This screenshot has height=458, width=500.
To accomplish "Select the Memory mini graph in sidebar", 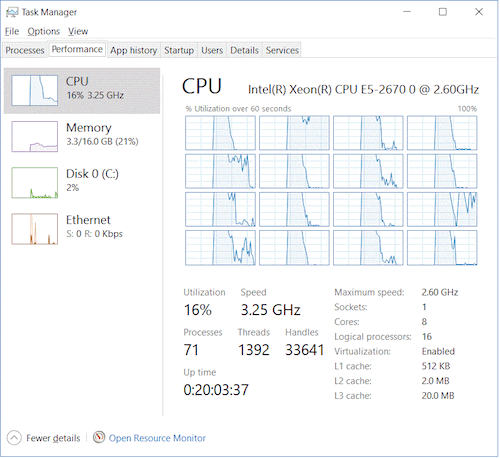I will (x=35, y=137).
